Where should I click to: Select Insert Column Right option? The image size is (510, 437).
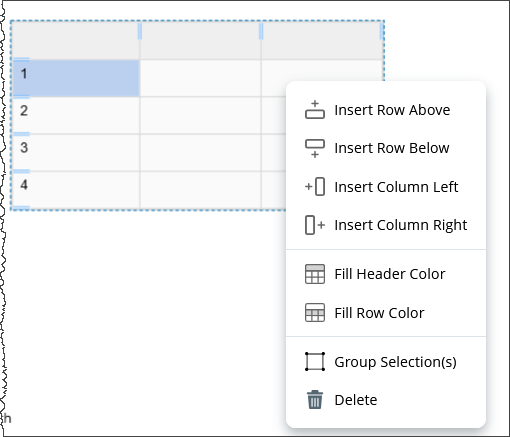[386, 225]
